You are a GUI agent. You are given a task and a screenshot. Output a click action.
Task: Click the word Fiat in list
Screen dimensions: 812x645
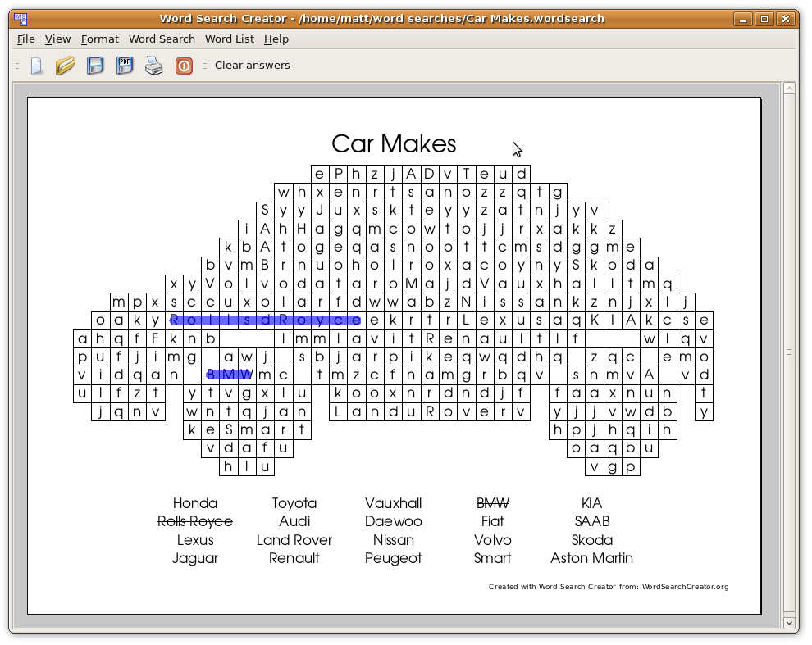coord(492,521)
